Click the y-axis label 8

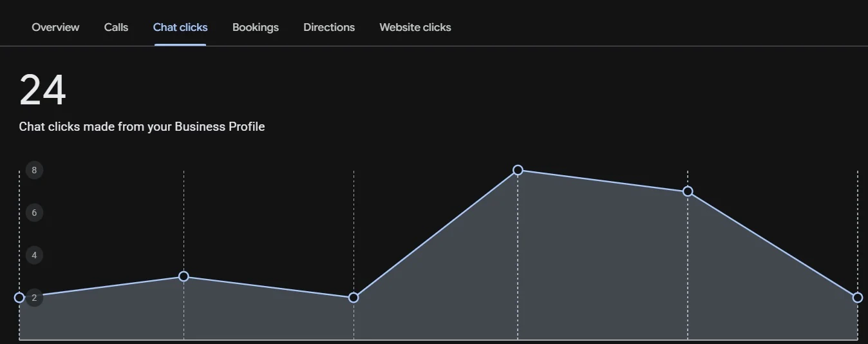(34, 170)
